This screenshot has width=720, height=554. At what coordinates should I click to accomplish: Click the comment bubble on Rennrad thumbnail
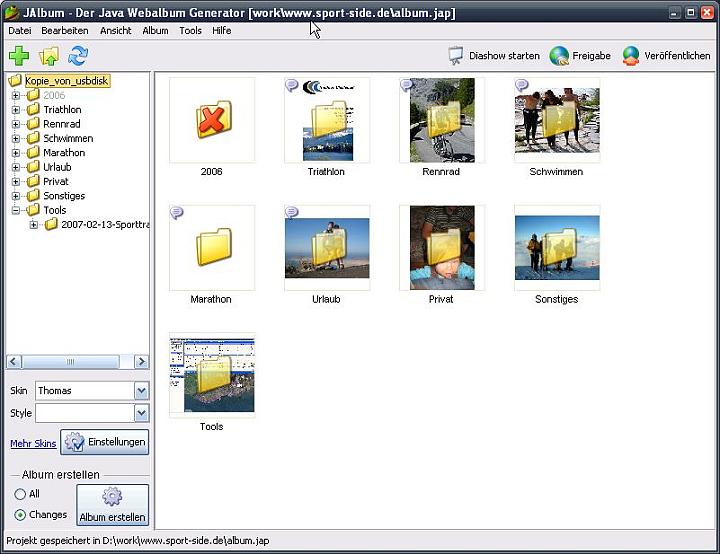(x=406, y=85)
